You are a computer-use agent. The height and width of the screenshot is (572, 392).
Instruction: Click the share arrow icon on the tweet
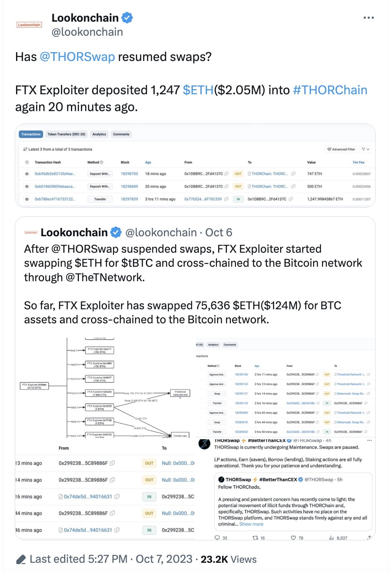368,538
